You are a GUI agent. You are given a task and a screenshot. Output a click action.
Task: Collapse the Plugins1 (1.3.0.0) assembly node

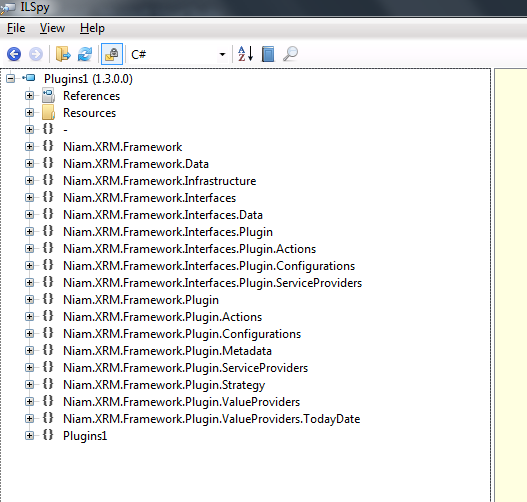click(11, 79)
